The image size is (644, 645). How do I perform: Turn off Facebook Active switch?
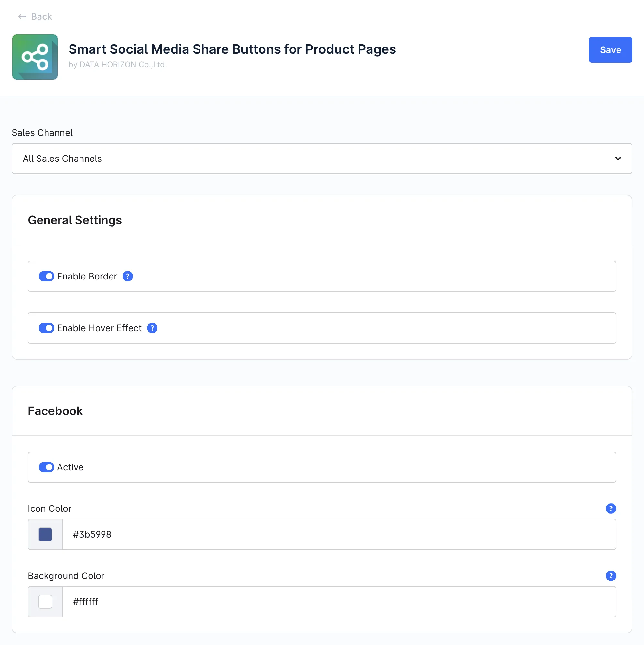point(46,467)
